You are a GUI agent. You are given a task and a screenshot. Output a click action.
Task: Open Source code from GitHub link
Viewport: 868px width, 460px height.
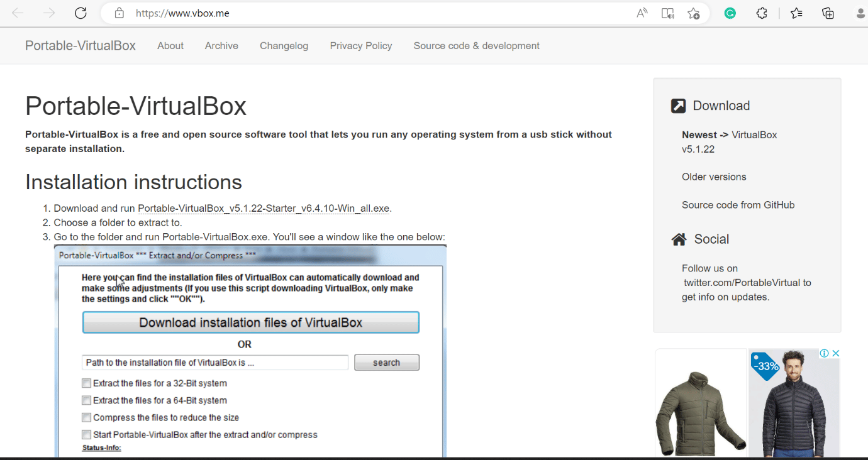tap(738, 205)
